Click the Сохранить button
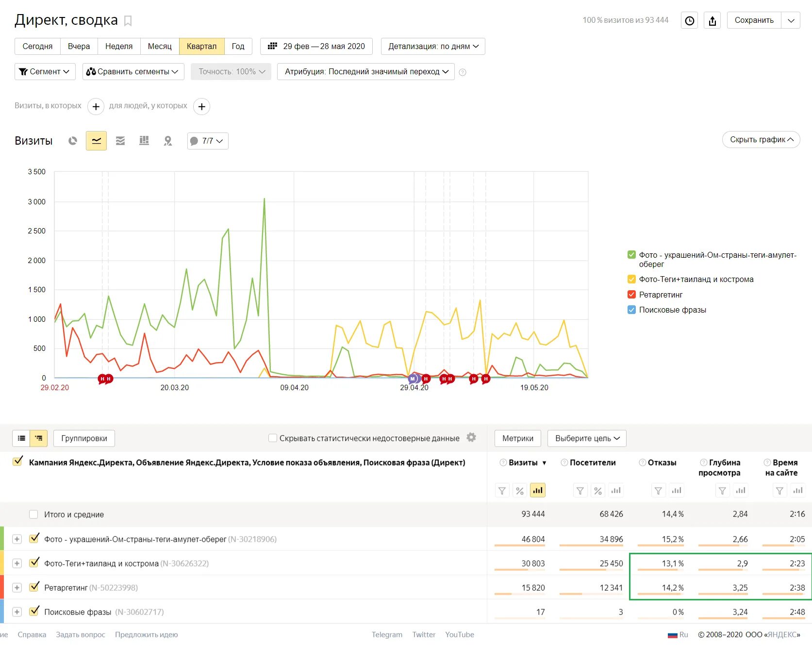The width and height of the screenshot is (812, 646). (754, 20)
